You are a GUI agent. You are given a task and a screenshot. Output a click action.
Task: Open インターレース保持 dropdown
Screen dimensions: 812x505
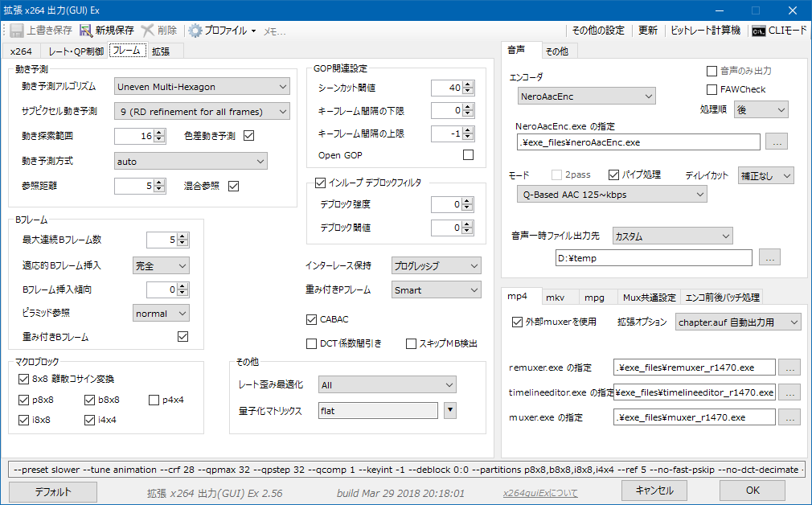[x=436, y=265]
